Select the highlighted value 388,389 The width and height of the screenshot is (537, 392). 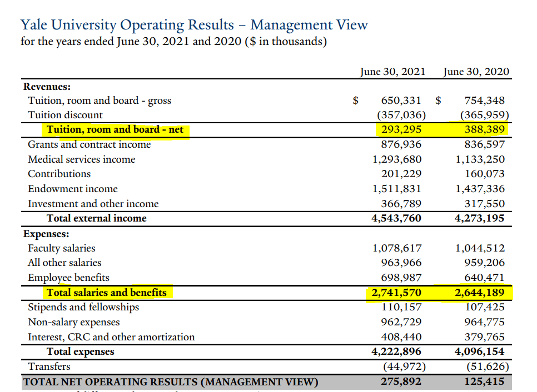click(x=485, y=129)
